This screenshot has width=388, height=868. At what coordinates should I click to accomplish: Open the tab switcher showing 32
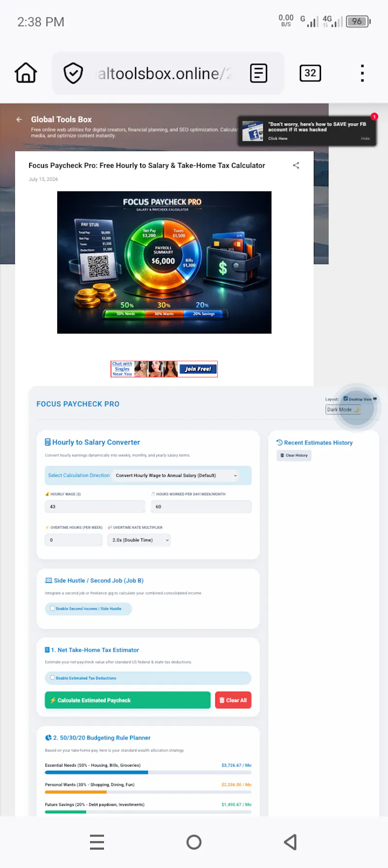pyautogui.click(x=310, y=73)
